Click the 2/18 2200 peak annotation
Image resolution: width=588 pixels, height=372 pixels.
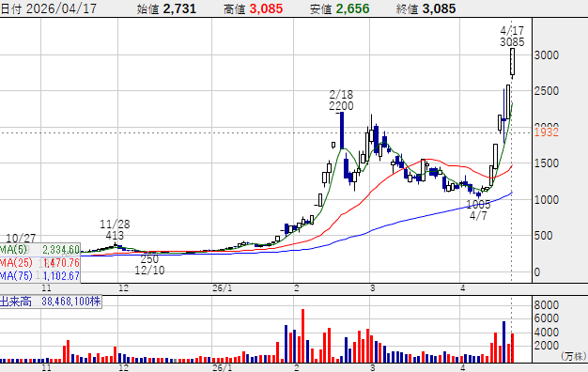tap(341, 101)
